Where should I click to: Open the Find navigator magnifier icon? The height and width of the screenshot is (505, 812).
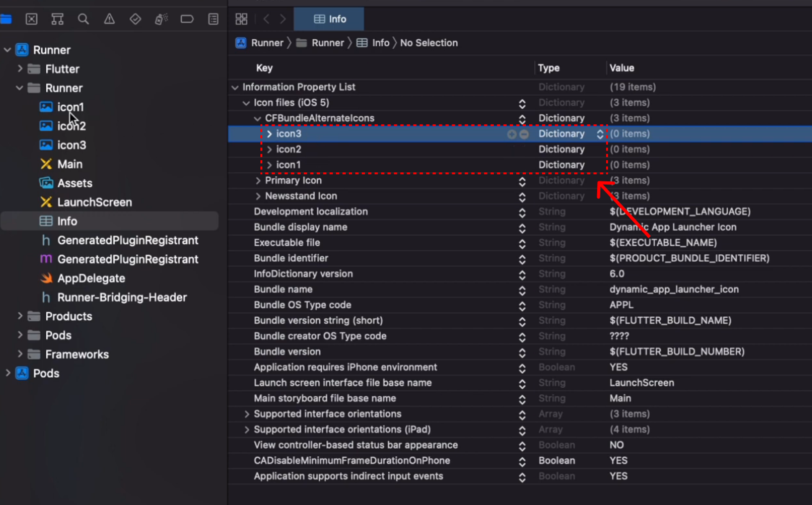point(83,19)
